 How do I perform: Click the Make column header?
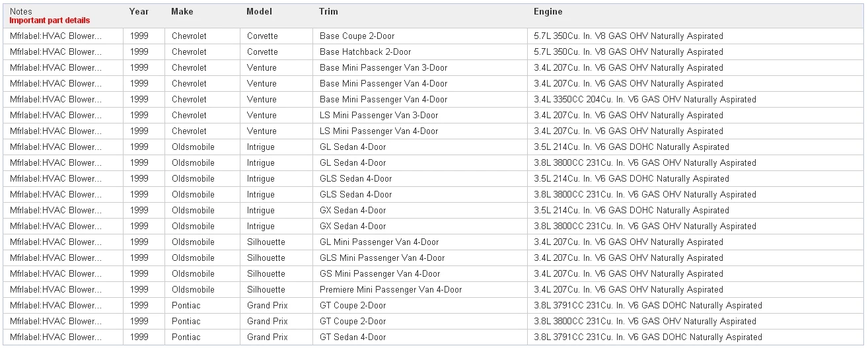pos(182,12)
